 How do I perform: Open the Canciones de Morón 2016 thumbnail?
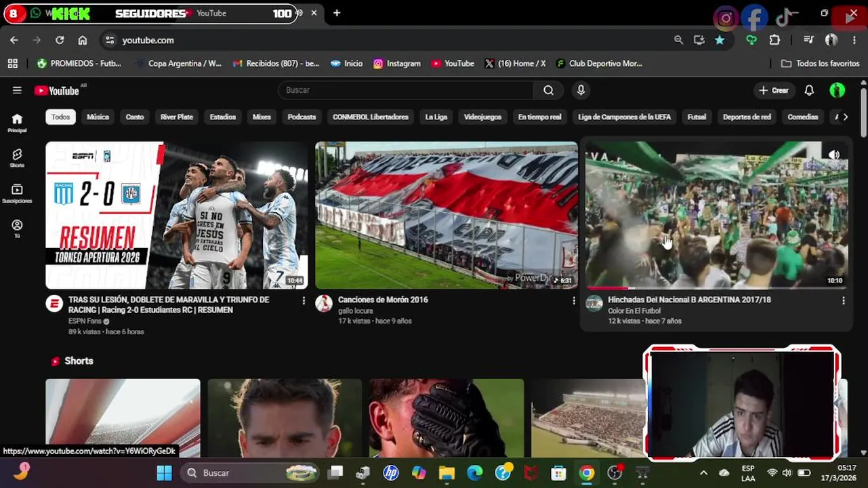447,215
